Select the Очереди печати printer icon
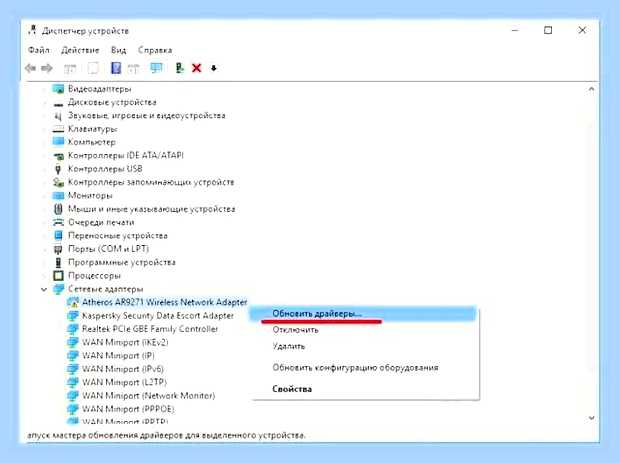This screenshot has width=620, height=463. click(58, 222)
